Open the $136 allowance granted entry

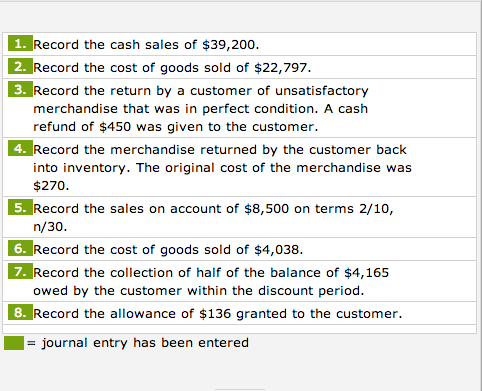[239, 313]
